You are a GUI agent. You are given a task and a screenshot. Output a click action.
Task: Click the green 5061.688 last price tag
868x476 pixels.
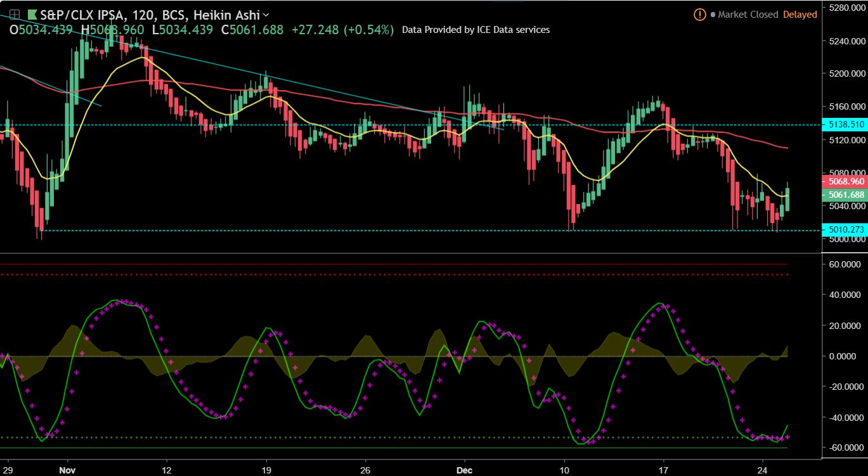(x=844, y=194)
